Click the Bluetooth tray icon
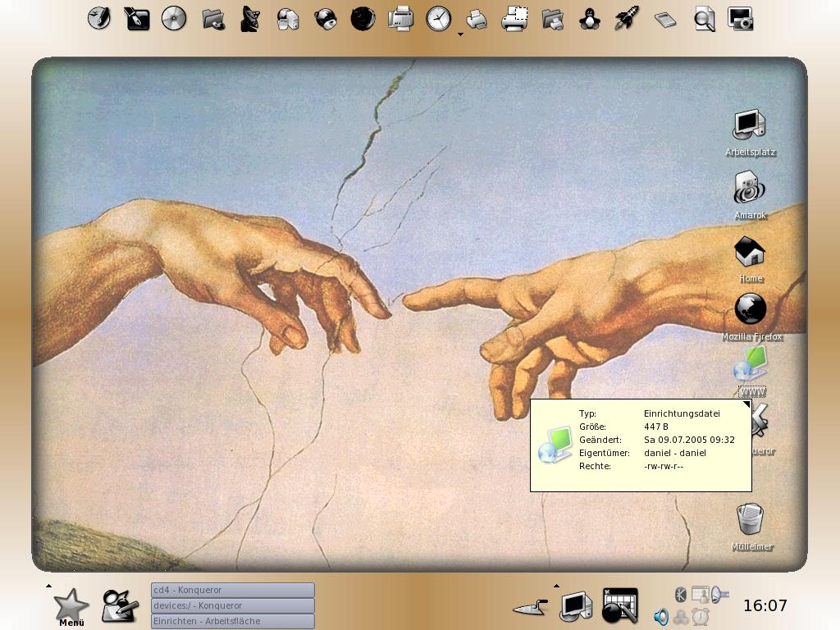 680,594
